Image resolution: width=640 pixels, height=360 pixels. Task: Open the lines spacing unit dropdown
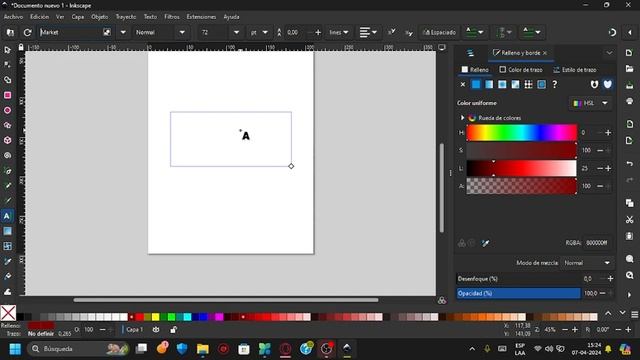[x=339, y=32]
